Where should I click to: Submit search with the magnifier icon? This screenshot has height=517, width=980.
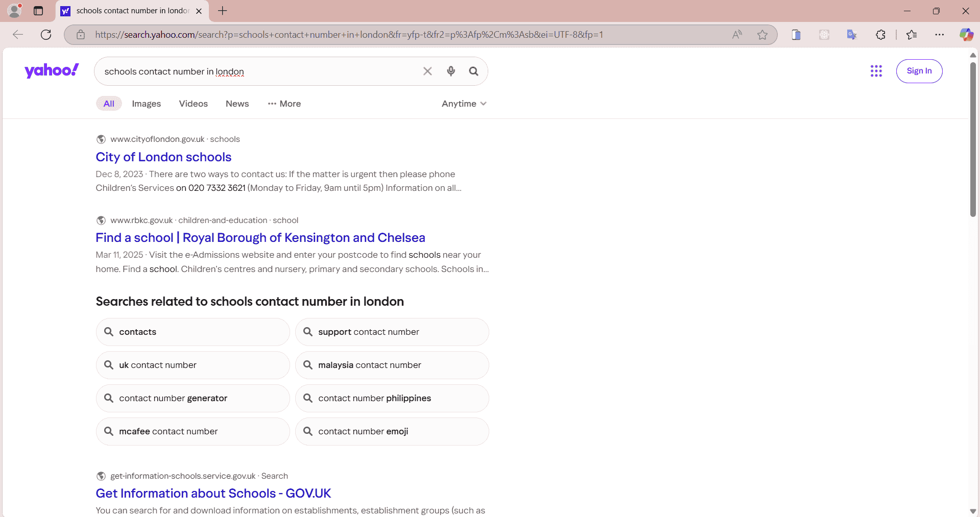[x=474, y=71]
